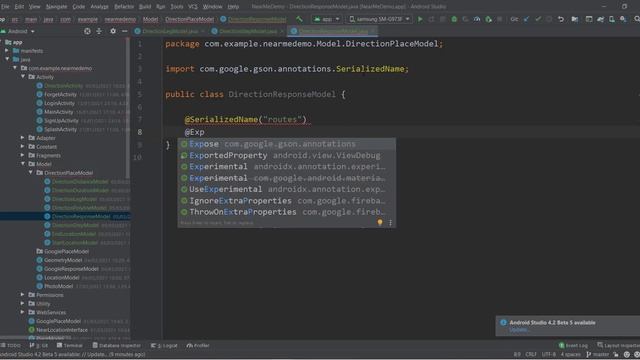The width and height of the screenshot is (640, 360).
Task: Open NearLocationInterface in the project tree
Action: [x=62, y=330]
